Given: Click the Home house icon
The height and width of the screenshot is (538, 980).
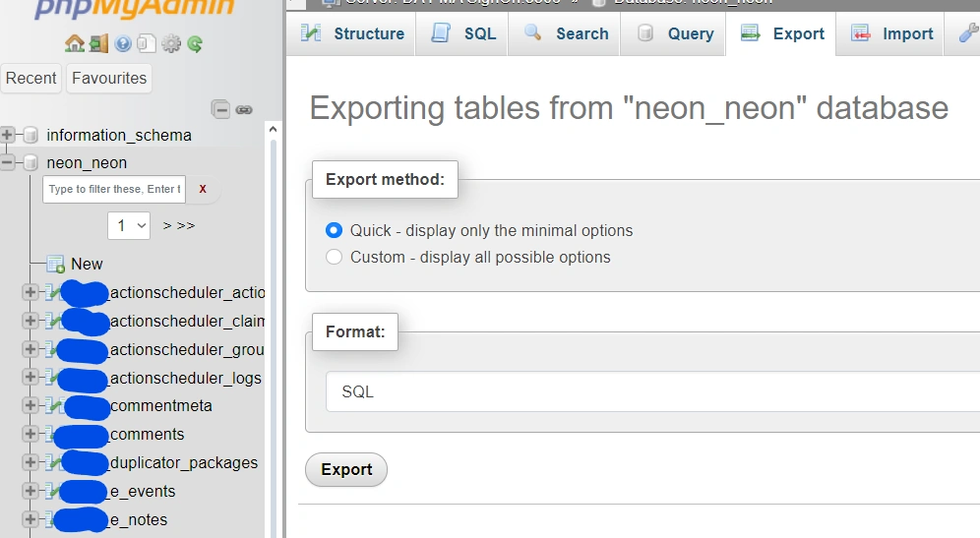Looking at the screenshot, I should [x=74, y=43].
